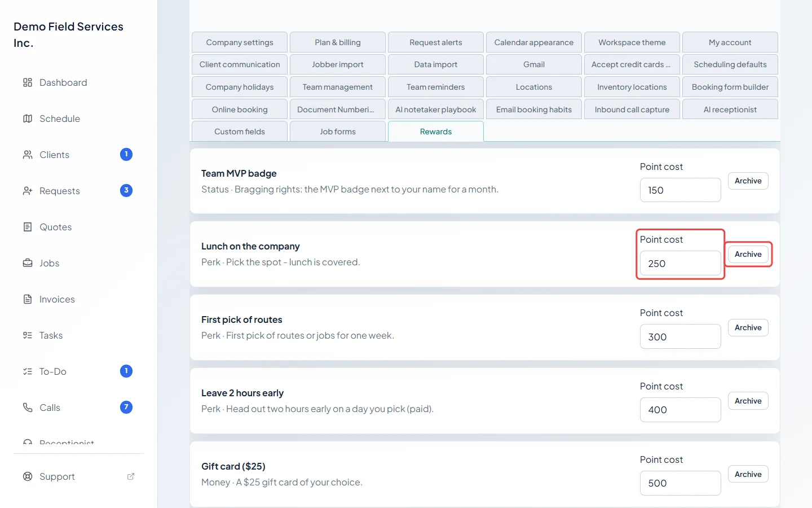Switch to the Gmail tab
The height and width of the screenshot is (508, 812).
tap(534, 64)
